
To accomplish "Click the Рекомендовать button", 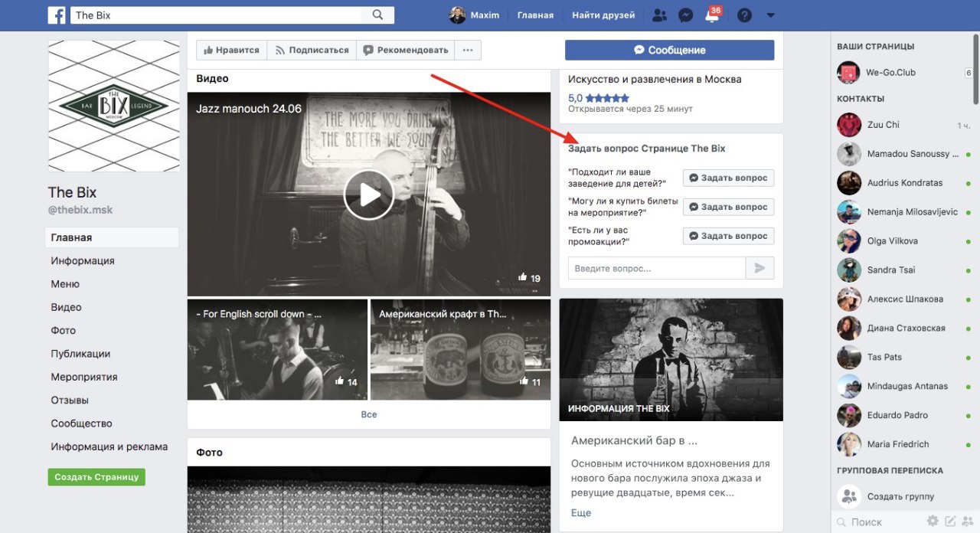I will point(406,50).
